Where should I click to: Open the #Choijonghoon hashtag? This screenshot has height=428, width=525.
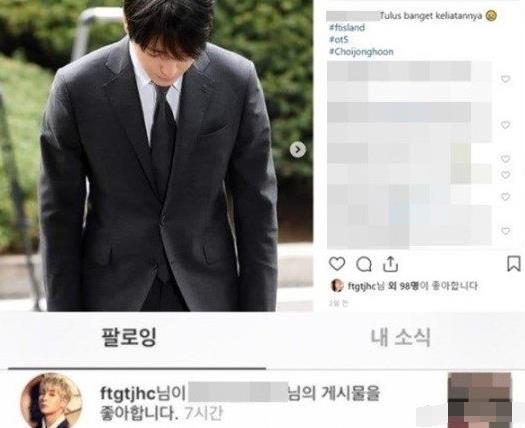361,52
